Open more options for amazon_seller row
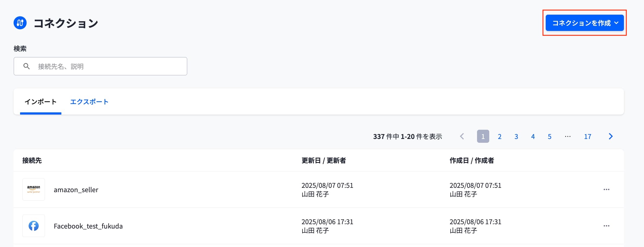The width and height of the screenshot is (644, 247). coord(606,189)
